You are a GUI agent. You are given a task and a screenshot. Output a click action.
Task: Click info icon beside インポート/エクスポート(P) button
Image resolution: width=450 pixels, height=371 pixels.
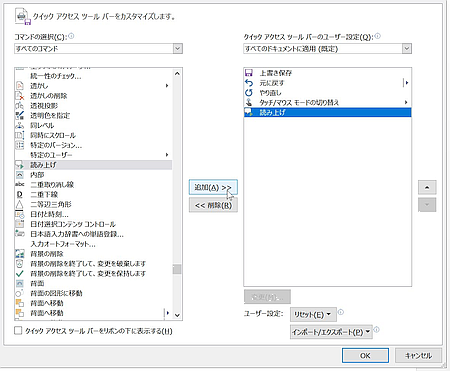(376, 330)
